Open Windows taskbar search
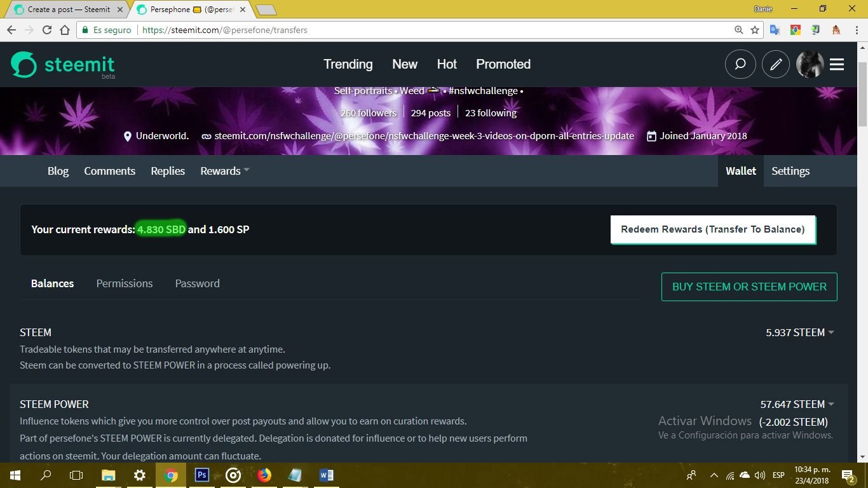The width and height of the screenshot is (868, 488). tap(46, 475)
